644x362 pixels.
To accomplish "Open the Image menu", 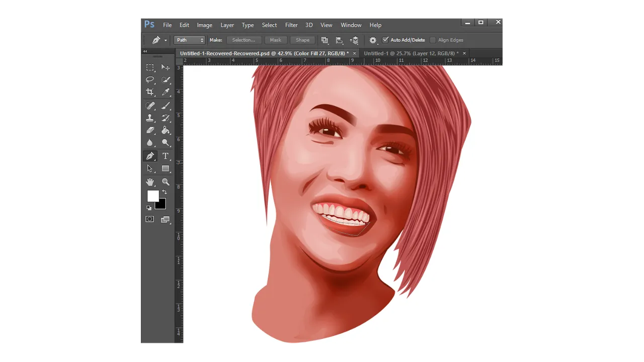I will pyautogui.click(x=204, y=25).
